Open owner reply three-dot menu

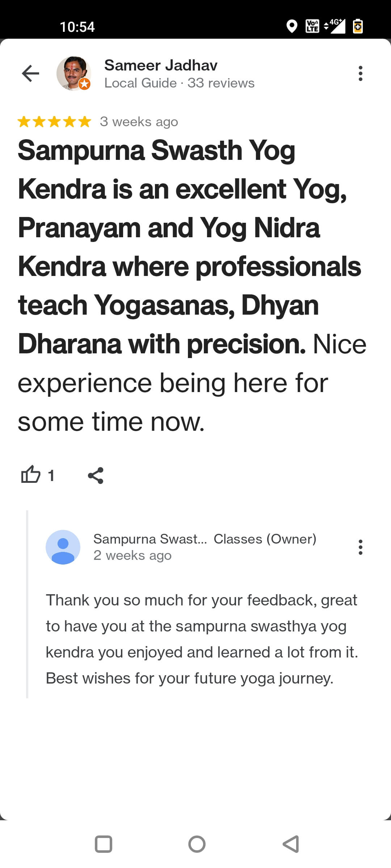tap(360, 547)
